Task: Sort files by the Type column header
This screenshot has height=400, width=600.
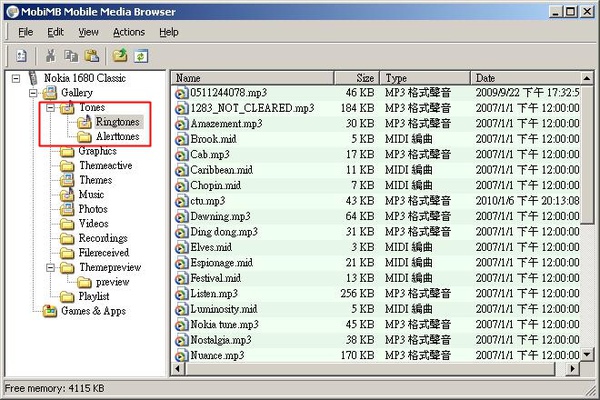Action: tap(425, 78)
